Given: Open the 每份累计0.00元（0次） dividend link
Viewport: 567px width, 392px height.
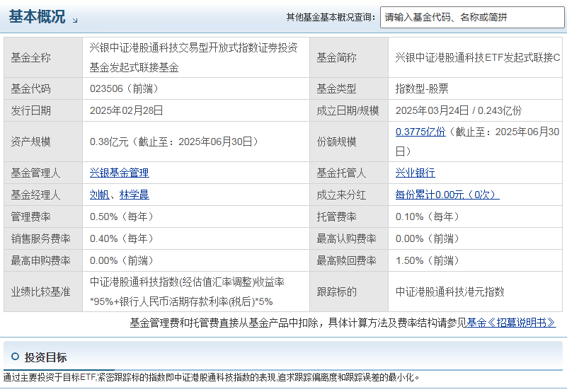Looking at the screenshot, I should tap(447, 195).
